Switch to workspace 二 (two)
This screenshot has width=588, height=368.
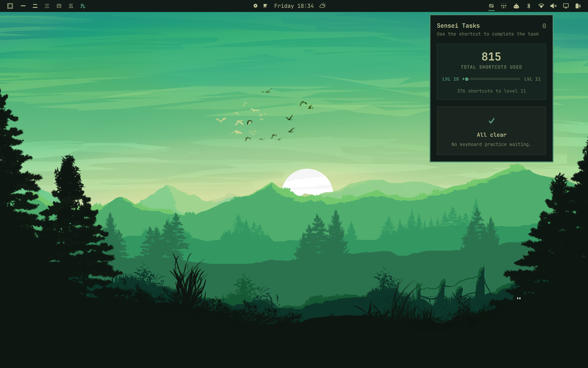pyautogui.click(x=35, y=6)
